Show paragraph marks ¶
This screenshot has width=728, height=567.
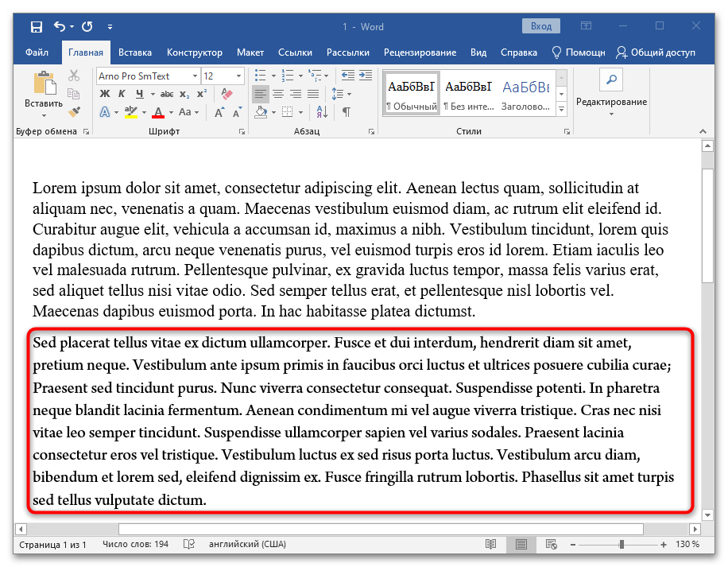tap(347, 112)
